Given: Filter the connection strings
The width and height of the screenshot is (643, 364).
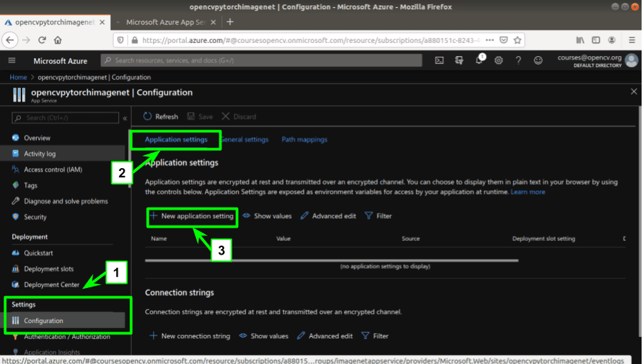Looking at the screenshot, I should tap(375, 336).
